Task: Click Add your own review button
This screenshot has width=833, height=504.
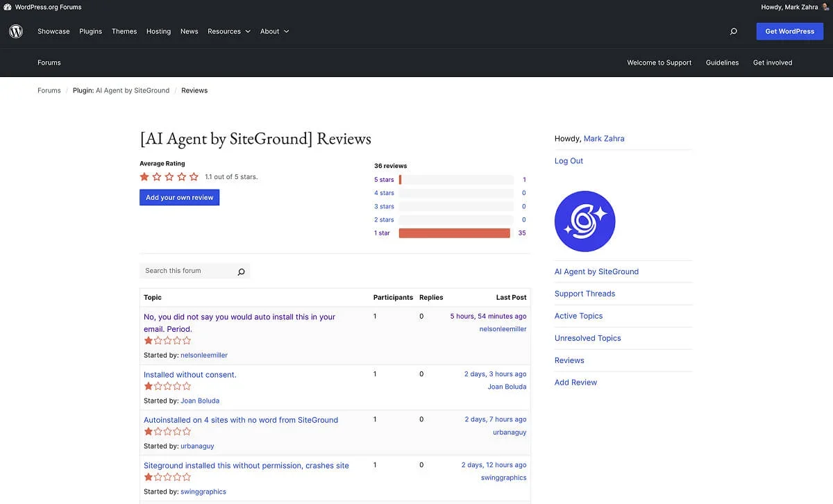Action: (179, 197)
